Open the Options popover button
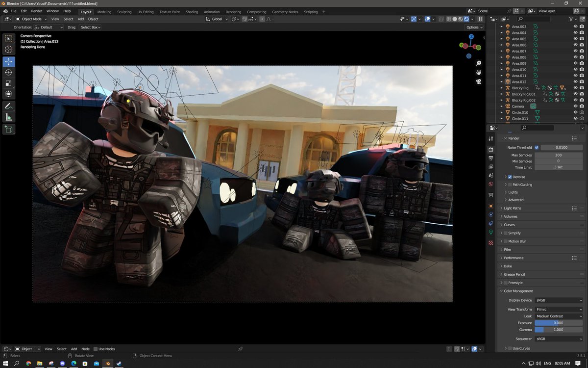Screen dimensions: 588x368 click(474, 27)
